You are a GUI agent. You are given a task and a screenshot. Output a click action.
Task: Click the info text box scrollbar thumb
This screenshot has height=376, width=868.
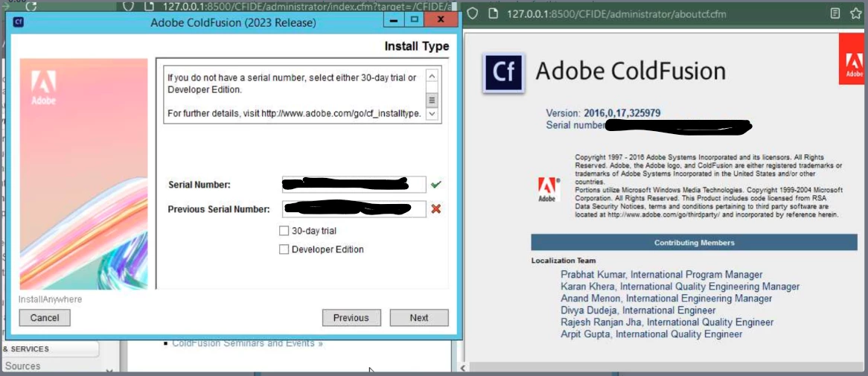click(x=432, y=101)
